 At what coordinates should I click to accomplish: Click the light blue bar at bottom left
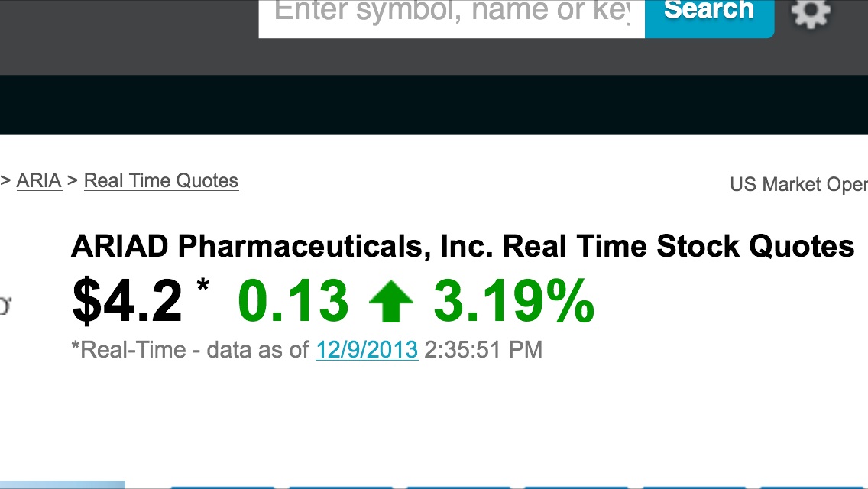[x=61, y=484]
